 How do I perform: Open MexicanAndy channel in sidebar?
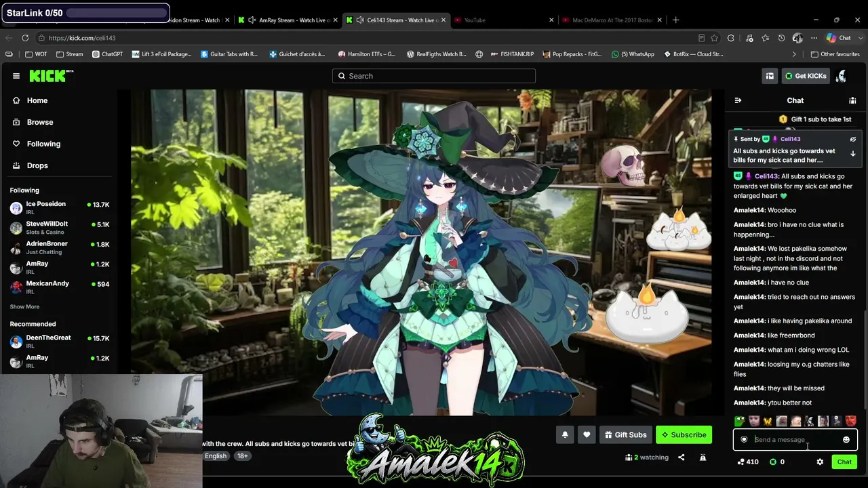point(60,287)
